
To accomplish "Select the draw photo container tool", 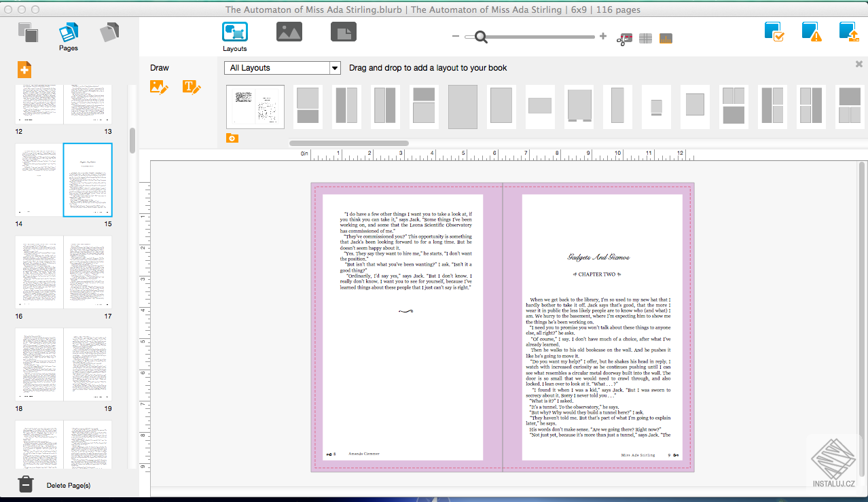I will point(159,87).
